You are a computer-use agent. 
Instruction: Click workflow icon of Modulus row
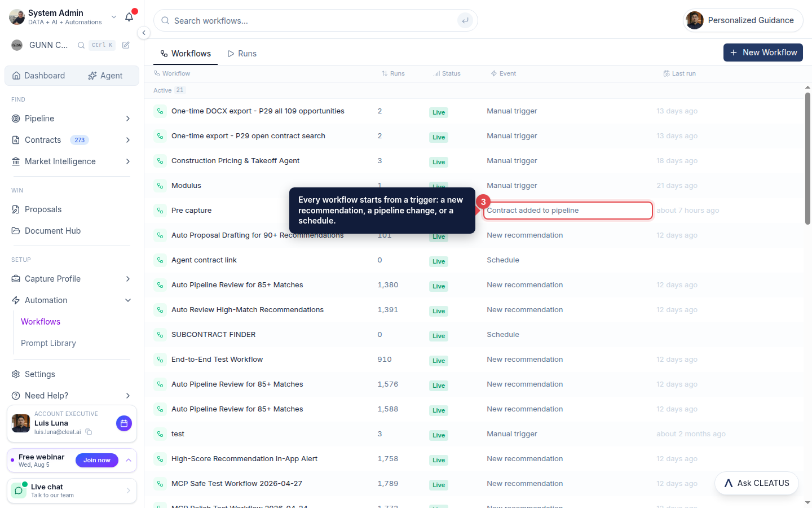pyautogui.click(x=160, y=186)
